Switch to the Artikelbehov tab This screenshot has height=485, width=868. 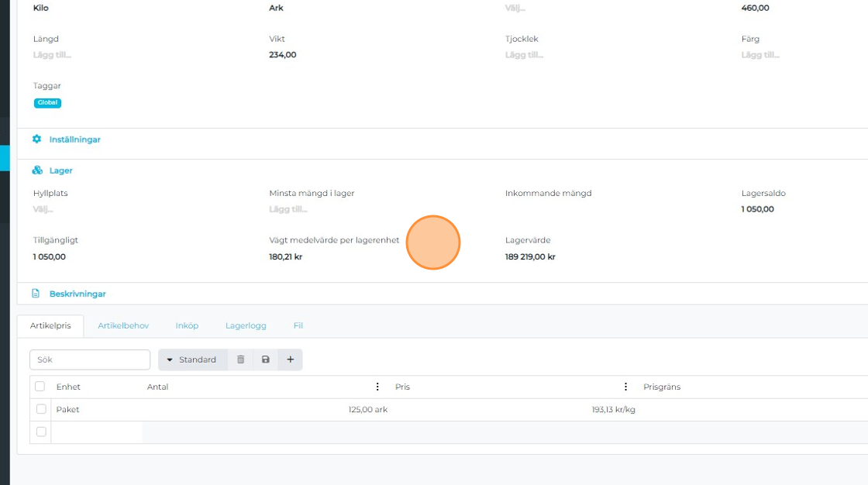[123, 325]
